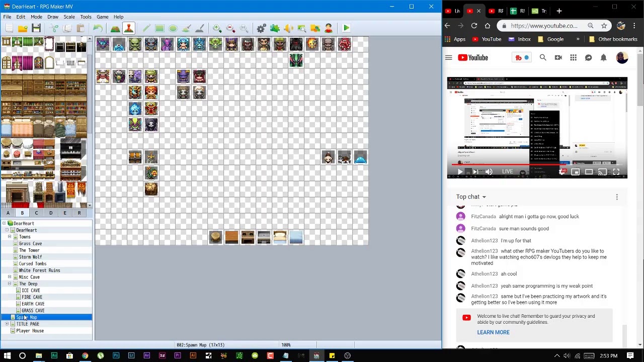Collapse the root DearHeart project node
644x362 pixels.
pos(4,223)
